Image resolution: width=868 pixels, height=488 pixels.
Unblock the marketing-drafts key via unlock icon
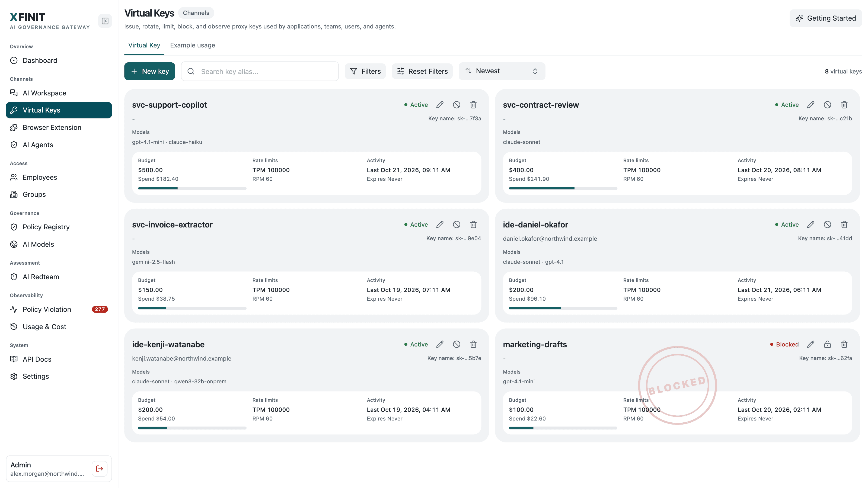click(x=828, y=344)
